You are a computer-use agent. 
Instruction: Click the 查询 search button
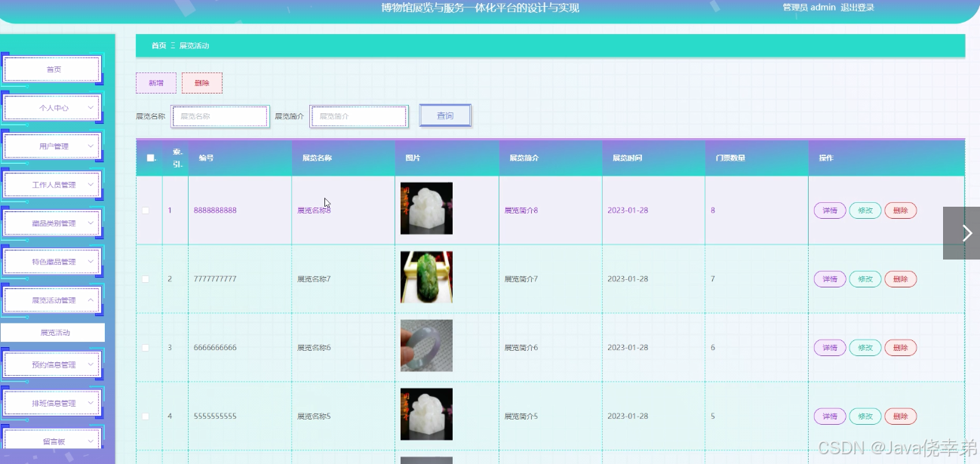coord(445,115)
